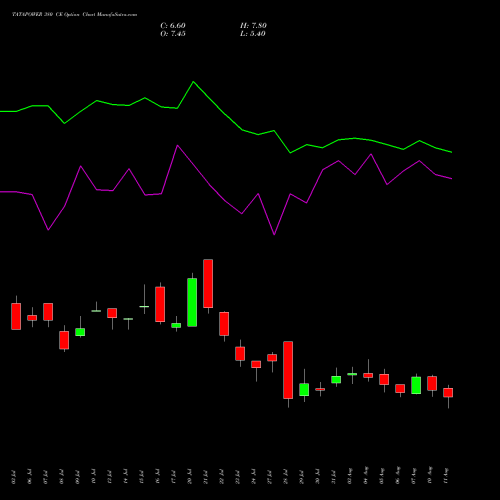Screen dimensions: 500x500
Task: Click the '11 Aug' date label
Action: [446, 476]
